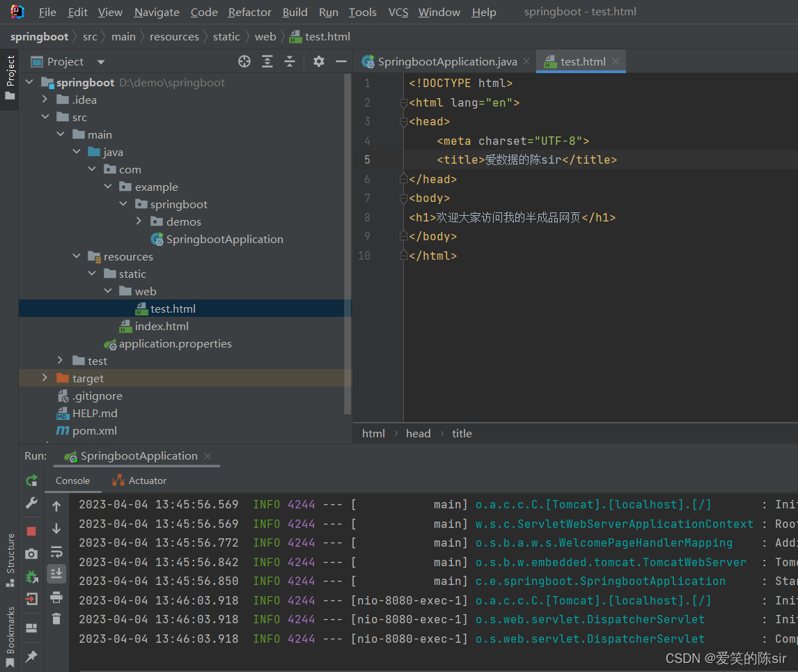The height and width of the screenshot is (672, 798).
Task: Open the Refactor menu
Action: (250, 13)
